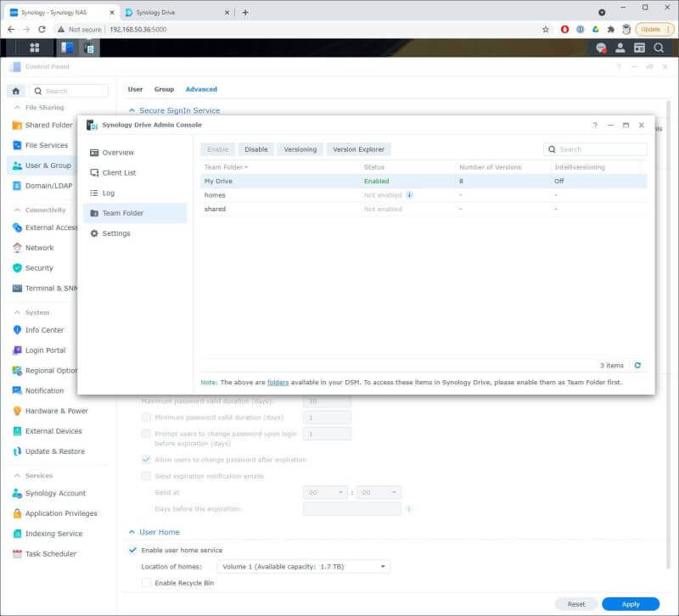
Task: Refresh the Team Folder list
Action: click(x=637, y=365)
